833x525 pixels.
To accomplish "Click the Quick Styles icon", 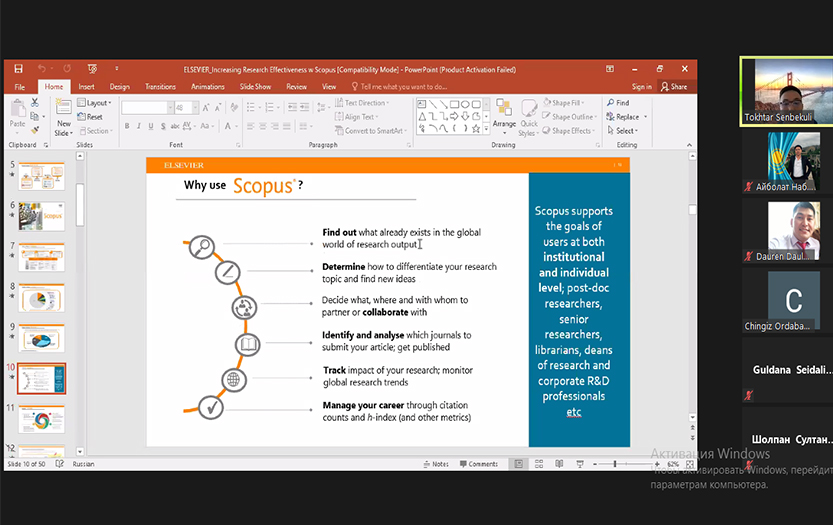I will click(x=529, y=108).
